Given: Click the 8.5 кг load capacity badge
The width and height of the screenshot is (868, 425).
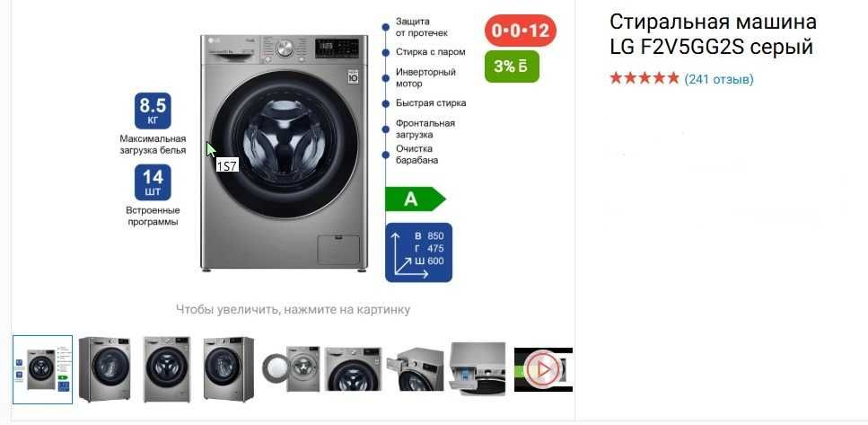Looking at the screenshot, I should click(x=153, y=111).
